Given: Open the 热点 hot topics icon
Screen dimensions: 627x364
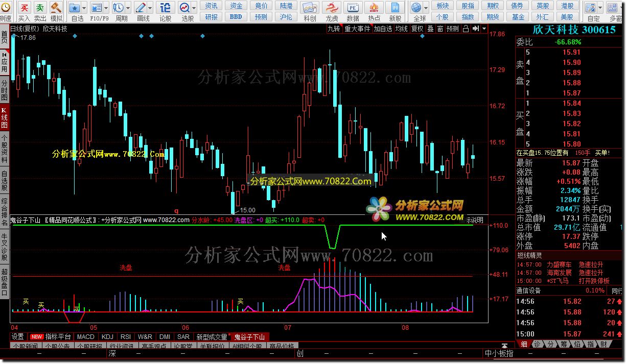Looking at the screenshot, I should pos(374,8).
